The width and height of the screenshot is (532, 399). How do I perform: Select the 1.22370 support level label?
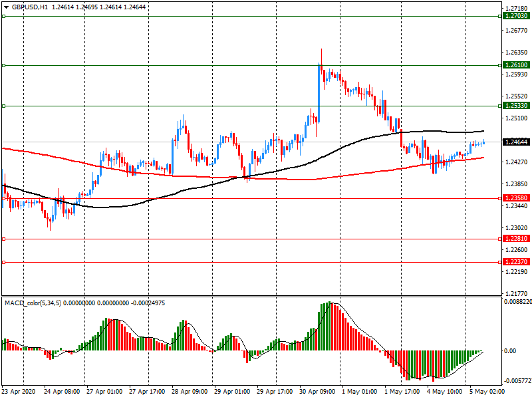tap(516, 261)
